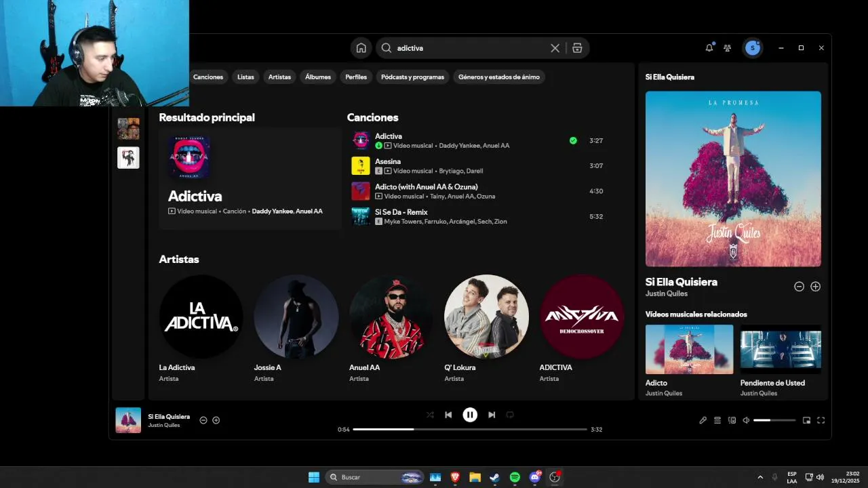The image size is (868, 488).
Task: Open Si Ella Quisiera in now playing bar
Action: coord(169,417)
